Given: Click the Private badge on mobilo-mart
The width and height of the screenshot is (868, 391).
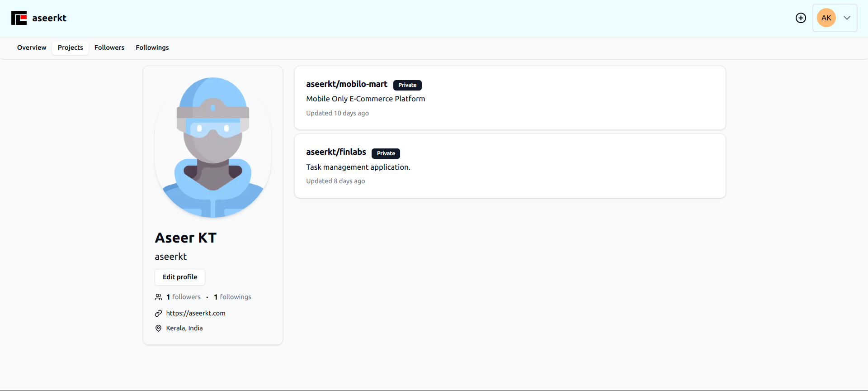Looking at the screenshot, I should point(407,85).
